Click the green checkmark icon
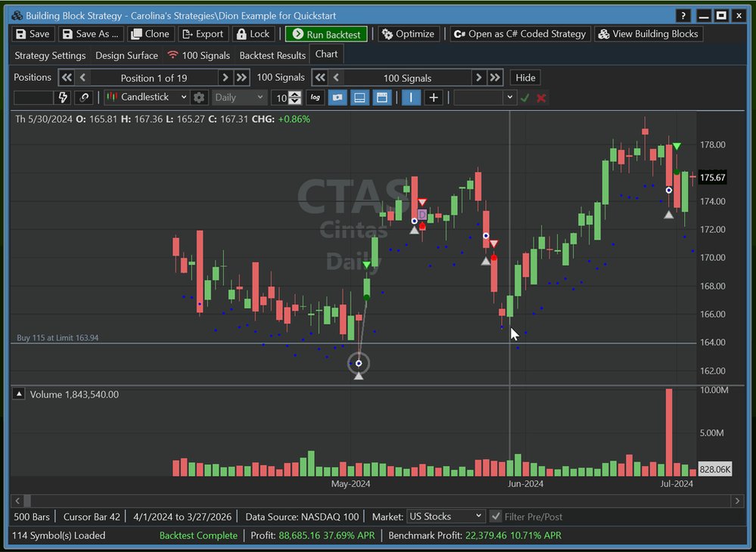Screen dimensions: 756x552 pos(525,98)
